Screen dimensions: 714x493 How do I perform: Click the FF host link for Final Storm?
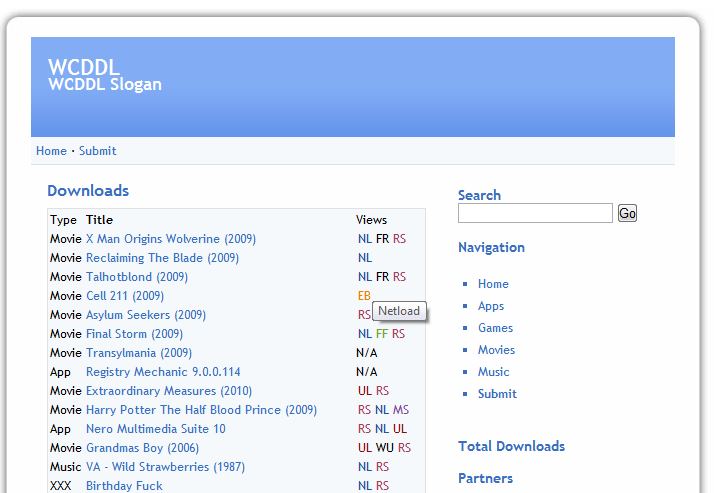click(x=381, y=334)
